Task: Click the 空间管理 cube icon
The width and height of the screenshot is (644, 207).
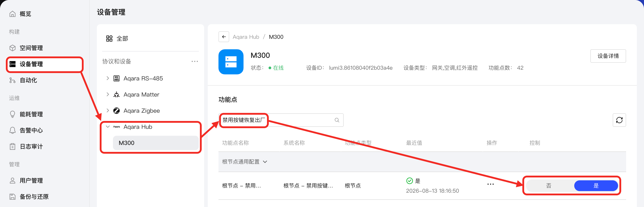Action: click(x=13, y=48)
